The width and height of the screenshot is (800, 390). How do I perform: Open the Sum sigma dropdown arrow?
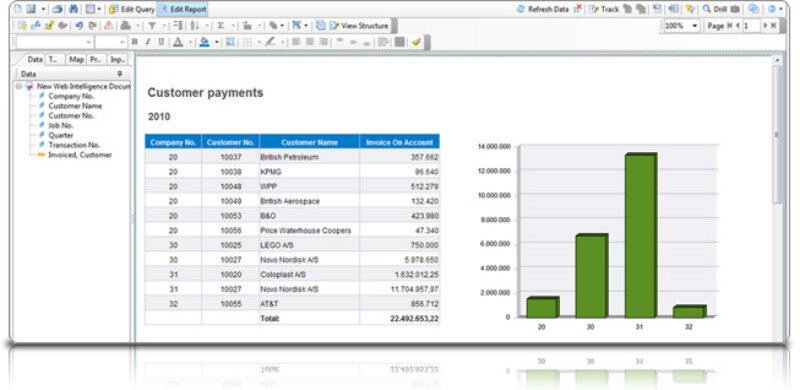(233, 26)
